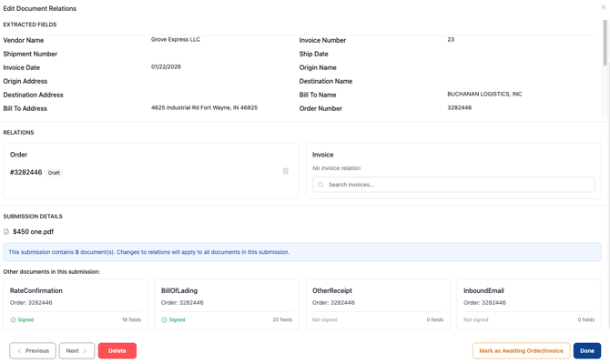
Task: Open the BillOfLading document card
Action: [227, 304]
